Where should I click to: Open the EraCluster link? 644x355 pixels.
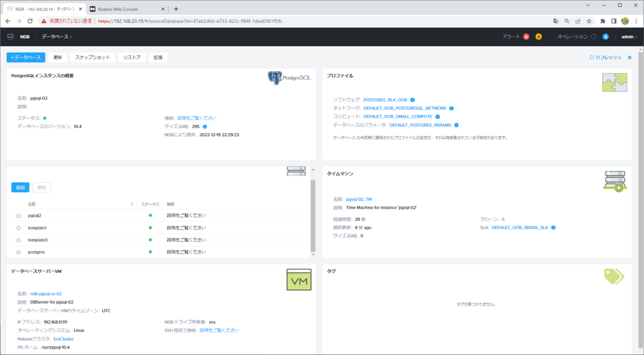click(63, 339)
